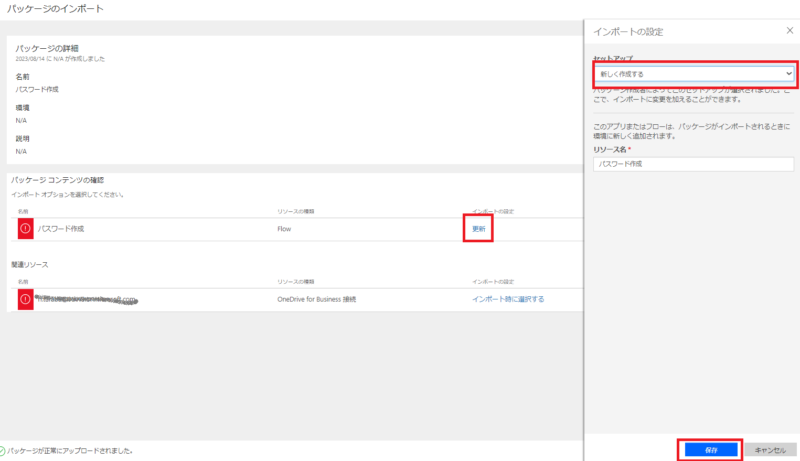The width and height of the screenshot is (800, 461).
Task: Click the green success checkmark in the status bar
Action: (x=6, y=451)
